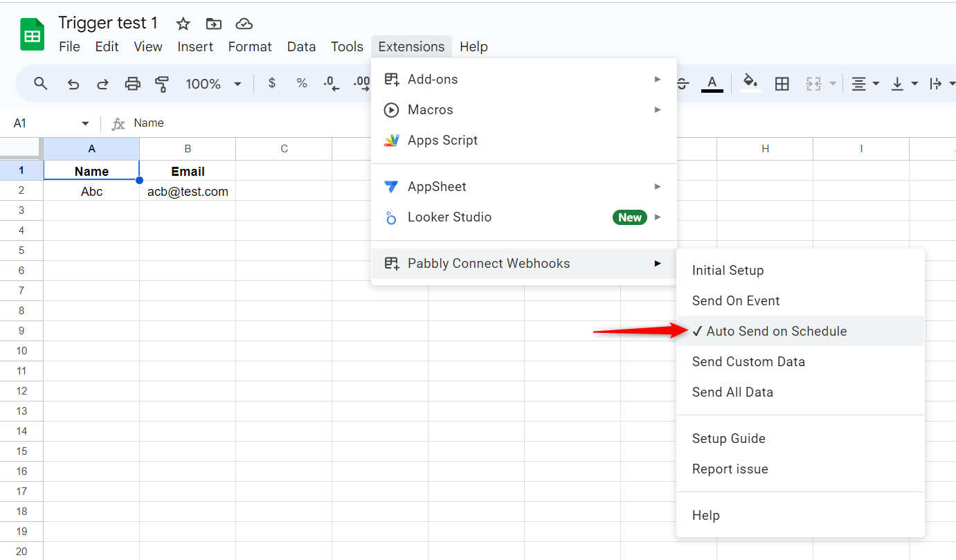This screenshot has height=560, width=956.
Task: Open the View menu
Action: point(148,46)
